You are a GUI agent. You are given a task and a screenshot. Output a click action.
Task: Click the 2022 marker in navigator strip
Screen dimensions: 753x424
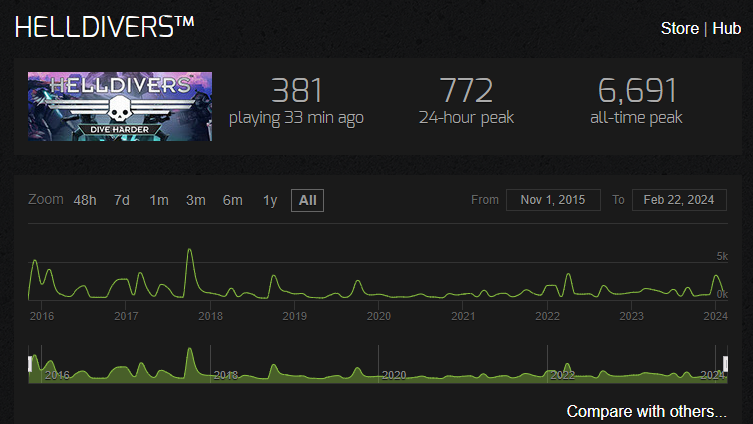tap(562, 375)
